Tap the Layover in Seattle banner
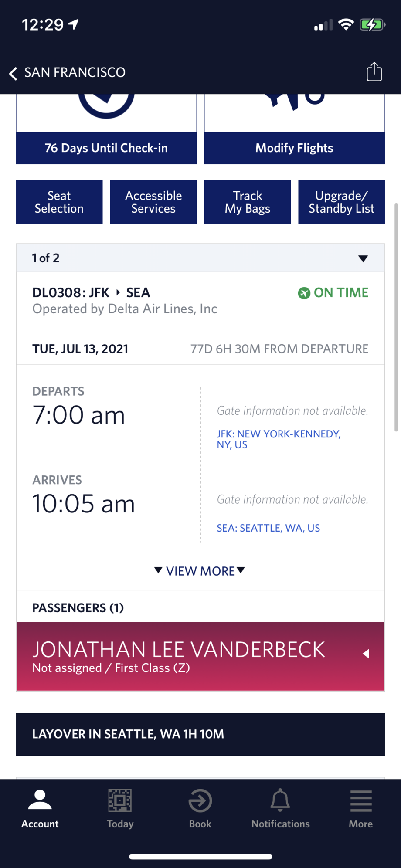The height and width of the screenshot is (868, 401). (x=200, y=734)
